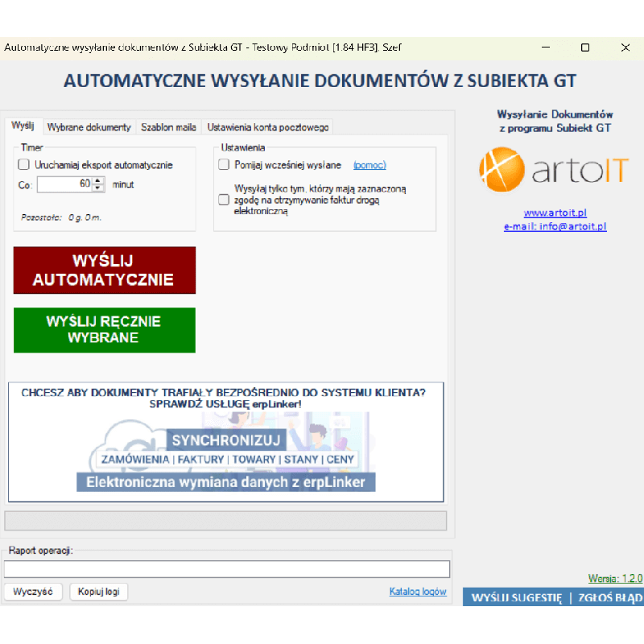The image size is (644, 644).
Task: Click the Raport operacji input field
Action: 225,568
